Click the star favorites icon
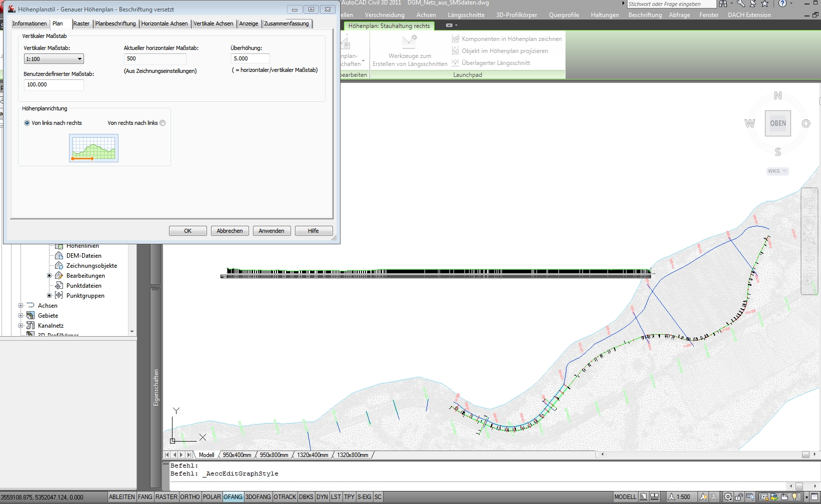Viewport: 821px width, 504px height. 765,3
